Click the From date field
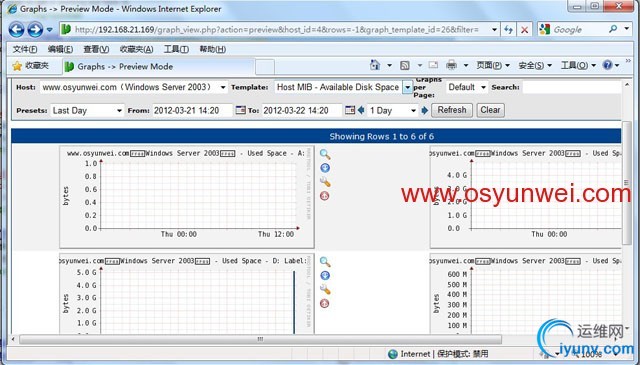 tap(192, 111)
